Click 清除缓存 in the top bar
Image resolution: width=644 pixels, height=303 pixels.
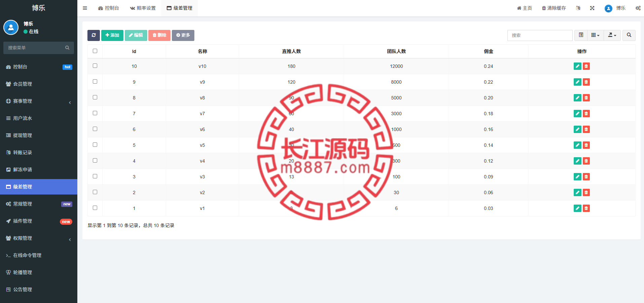[554, 8]
